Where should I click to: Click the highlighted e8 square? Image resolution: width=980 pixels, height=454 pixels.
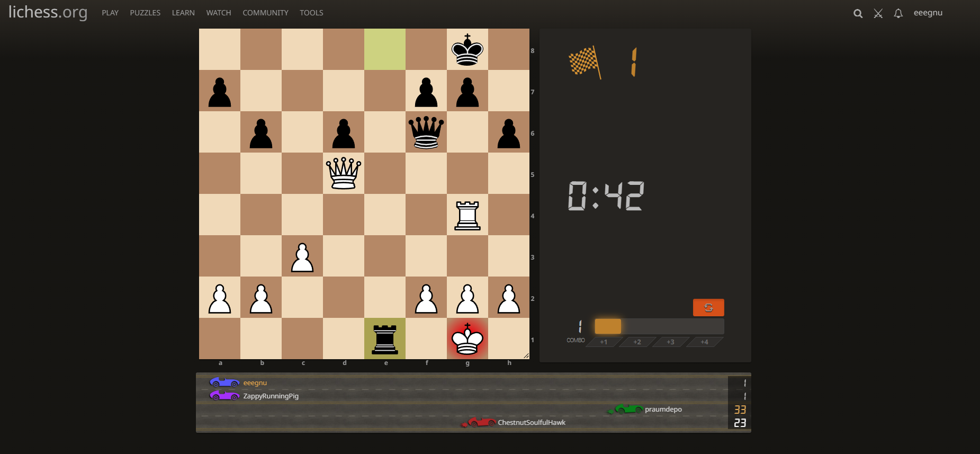pyautogui.click(x=385, y=49)
